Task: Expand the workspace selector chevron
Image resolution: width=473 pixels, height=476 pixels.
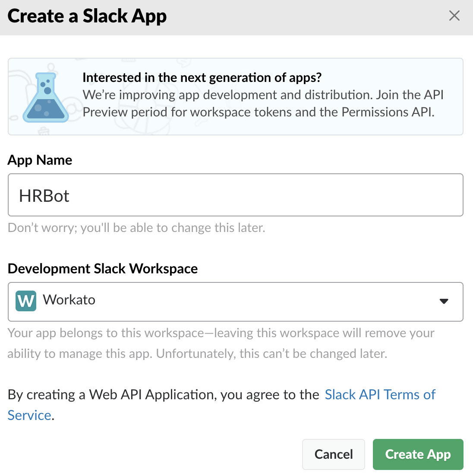Action: click(444, 302)
